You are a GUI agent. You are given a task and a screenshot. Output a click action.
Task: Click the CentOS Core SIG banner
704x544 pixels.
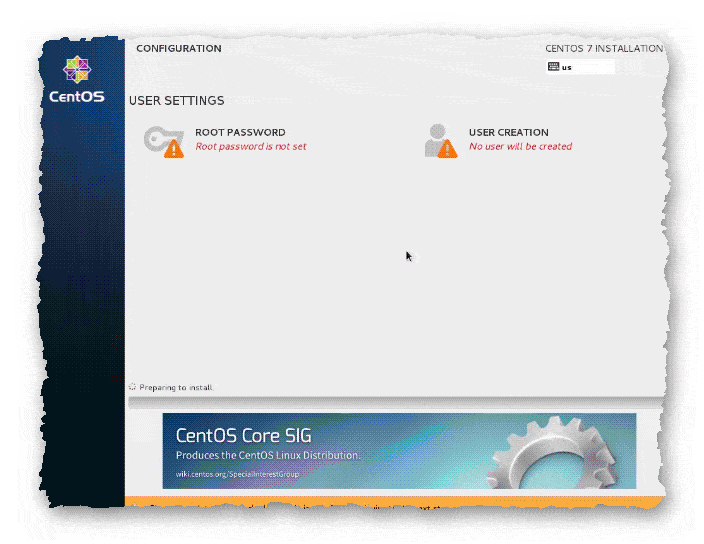click(x=399, y=451)
